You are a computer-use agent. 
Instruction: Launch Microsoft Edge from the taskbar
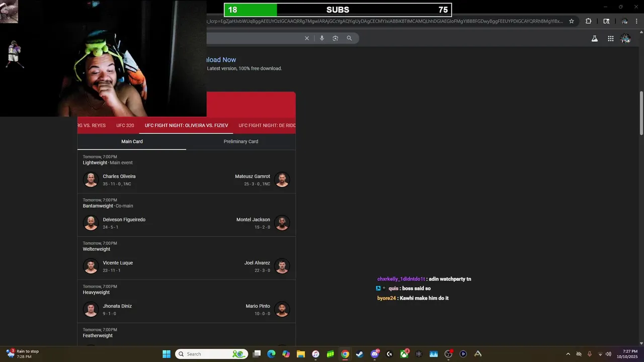[x=271, y=354]
